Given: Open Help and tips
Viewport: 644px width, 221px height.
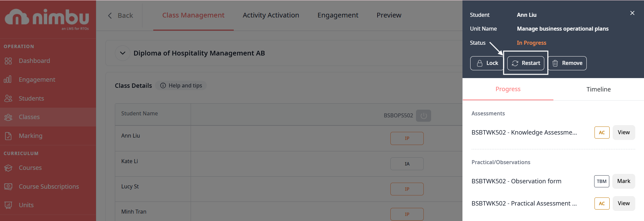Looking at the screenshot, I should click(x=181, y=86).
